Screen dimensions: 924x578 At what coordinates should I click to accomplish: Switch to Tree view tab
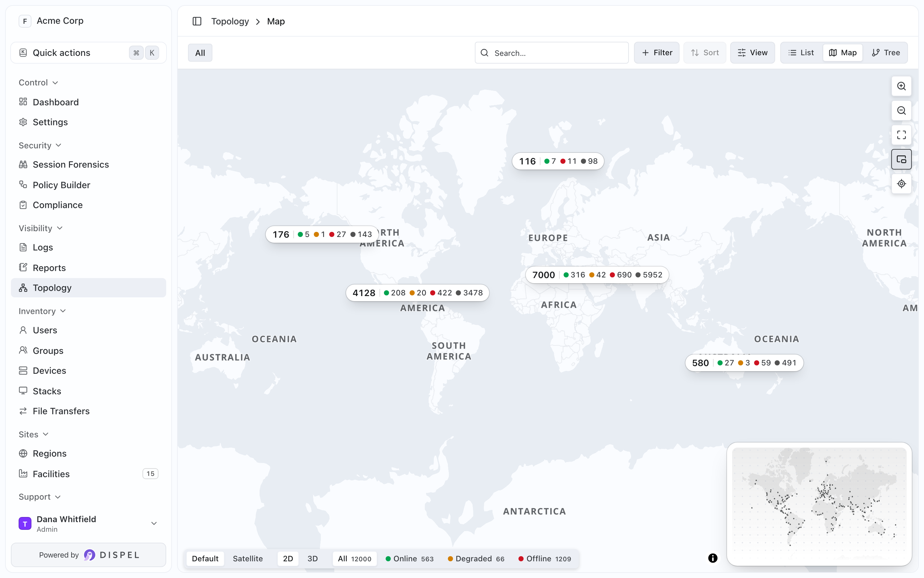pyautogui.click(x=886, y=53)
